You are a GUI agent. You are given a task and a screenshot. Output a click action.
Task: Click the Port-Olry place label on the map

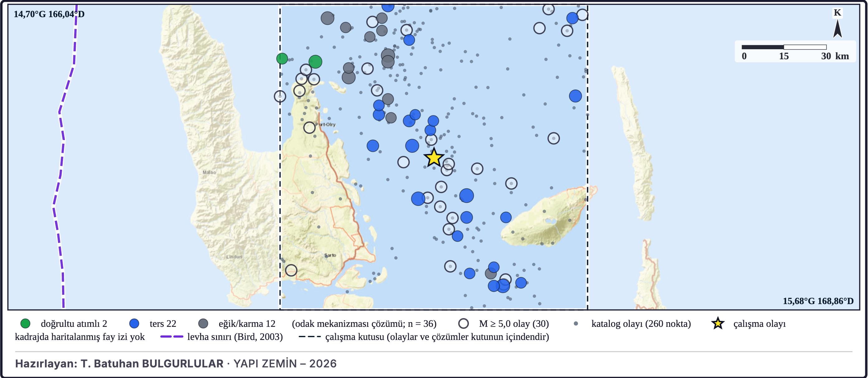[x=325, y=124]
